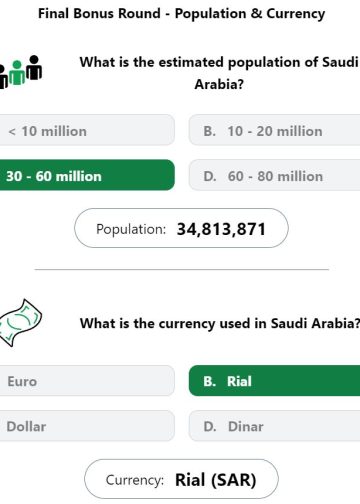Pick option D. 60 - 80 million
360x504 pixels.
(x=274, y=175)
